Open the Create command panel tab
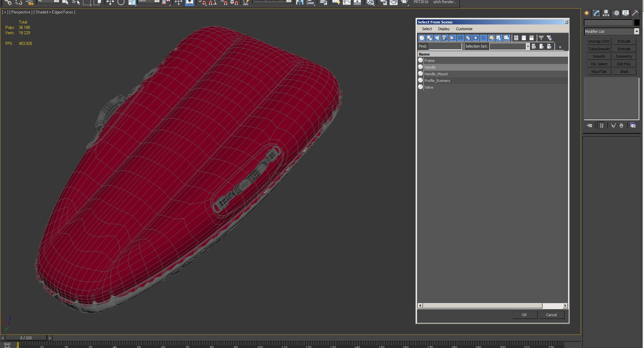644x348 pixels. click(587, 13)
